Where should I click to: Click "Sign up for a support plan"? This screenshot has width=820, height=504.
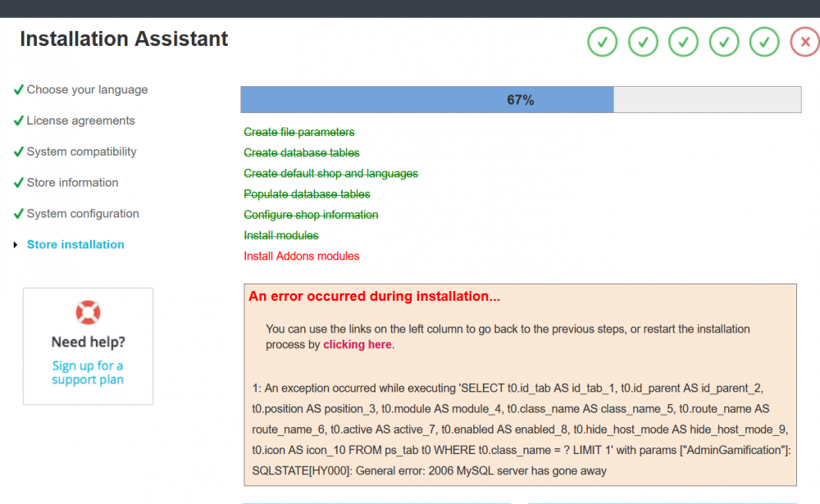coord(88,373)
